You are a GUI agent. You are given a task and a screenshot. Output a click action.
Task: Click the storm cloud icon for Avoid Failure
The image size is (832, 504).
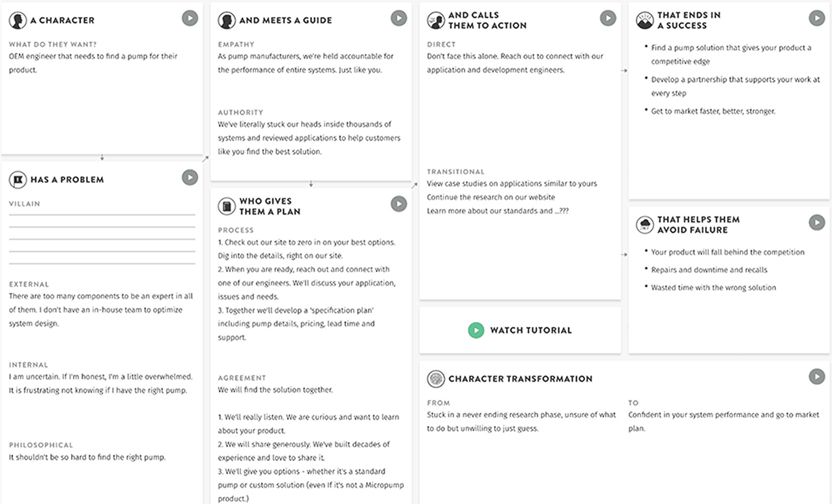(x=644, y=225)
